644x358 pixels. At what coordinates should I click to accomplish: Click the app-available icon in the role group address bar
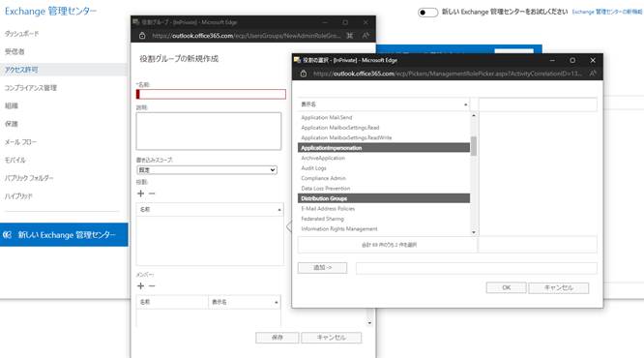click(349, 36)
